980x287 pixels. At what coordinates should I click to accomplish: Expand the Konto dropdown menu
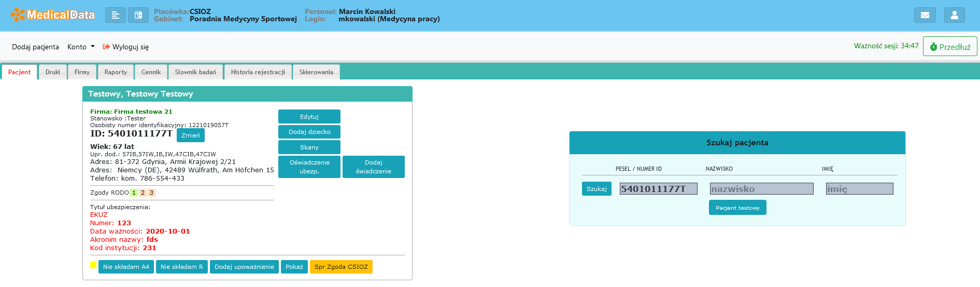tap(81, 47)
